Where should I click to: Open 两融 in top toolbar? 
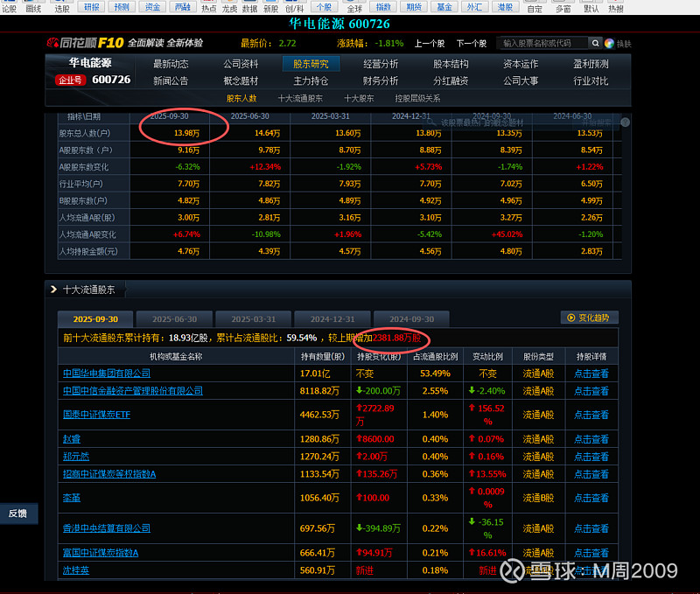click(183, 7)
